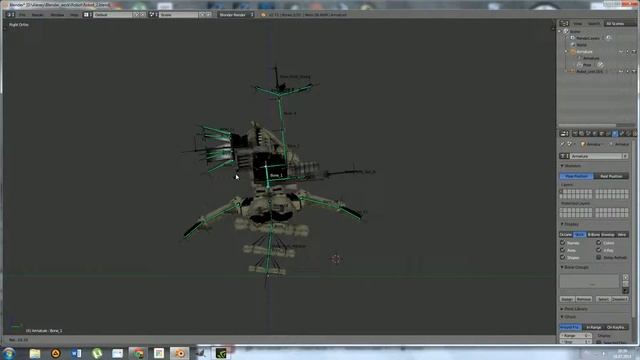The image size is (640, 360).
Task: Click the Info editor type icon
Action: point(11,15)
